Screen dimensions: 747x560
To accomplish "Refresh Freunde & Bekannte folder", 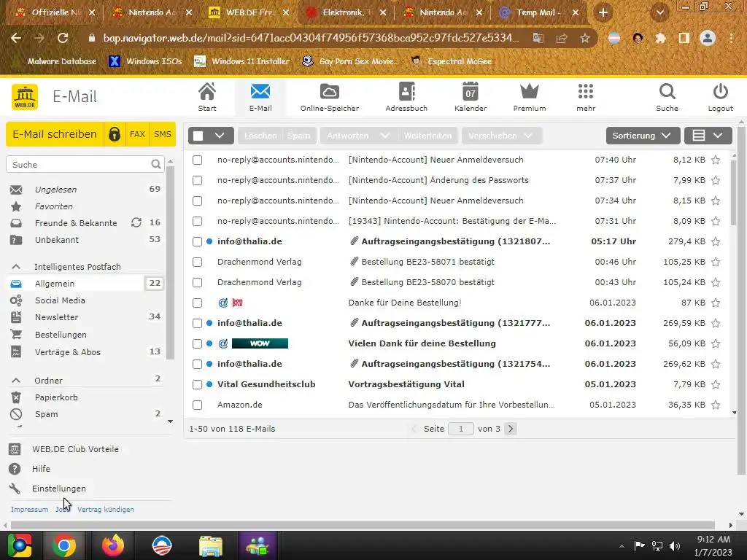I will point(136,222).
